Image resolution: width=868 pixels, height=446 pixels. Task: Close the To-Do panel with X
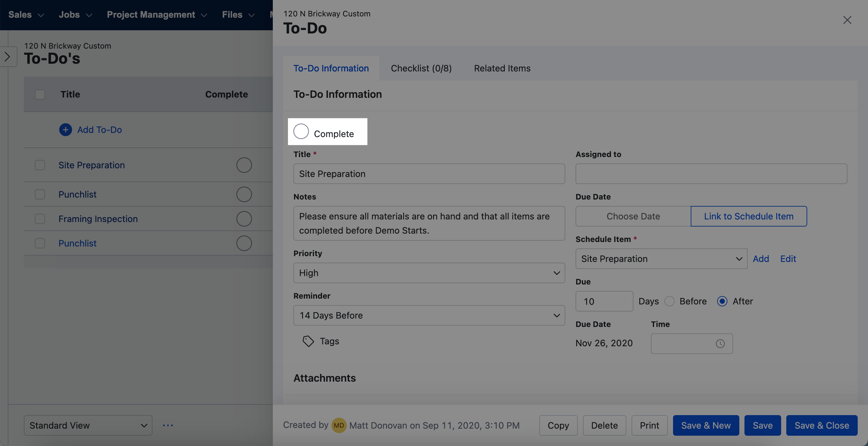[x=847, y=20]
